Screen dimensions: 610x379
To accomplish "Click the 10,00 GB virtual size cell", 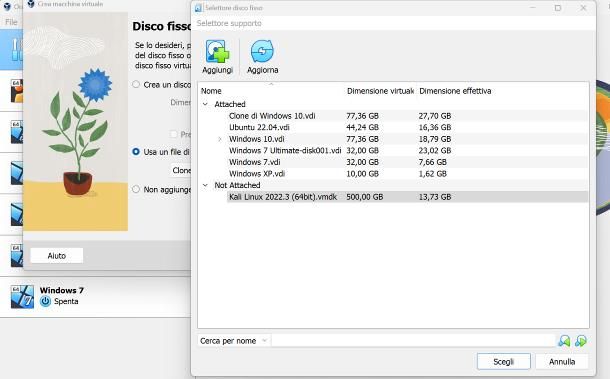I will [362, 174].
